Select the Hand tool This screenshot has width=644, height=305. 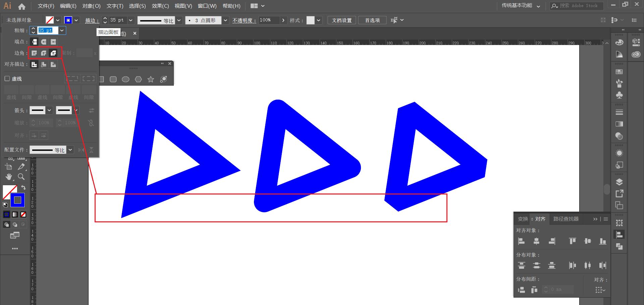click(9, 177)
